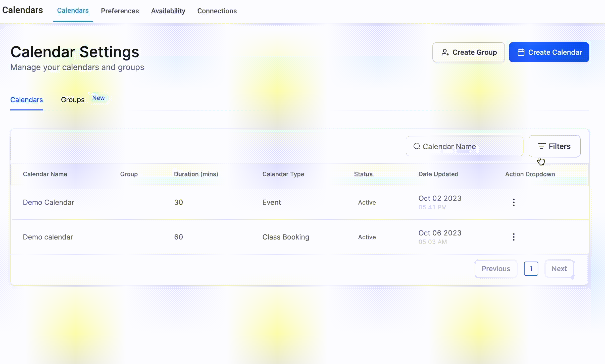Go to Availability settings

tap(168, 11)
